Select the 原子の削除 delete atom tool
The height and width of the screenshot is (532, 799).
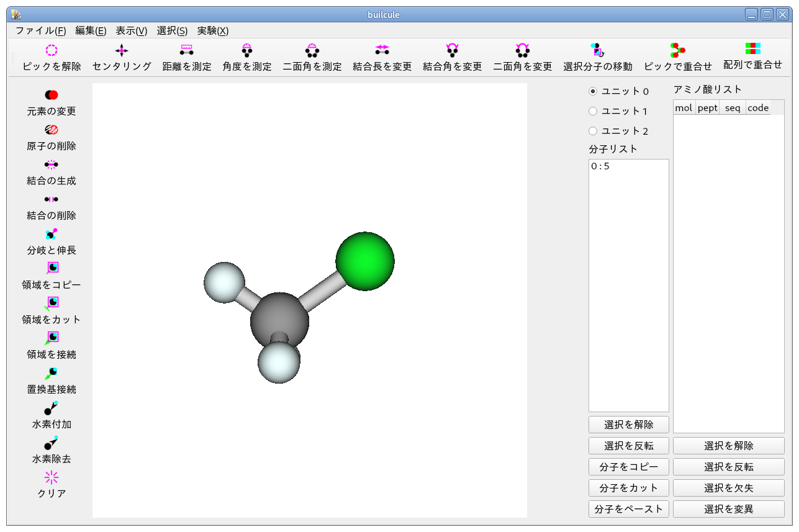click(52, 130)
